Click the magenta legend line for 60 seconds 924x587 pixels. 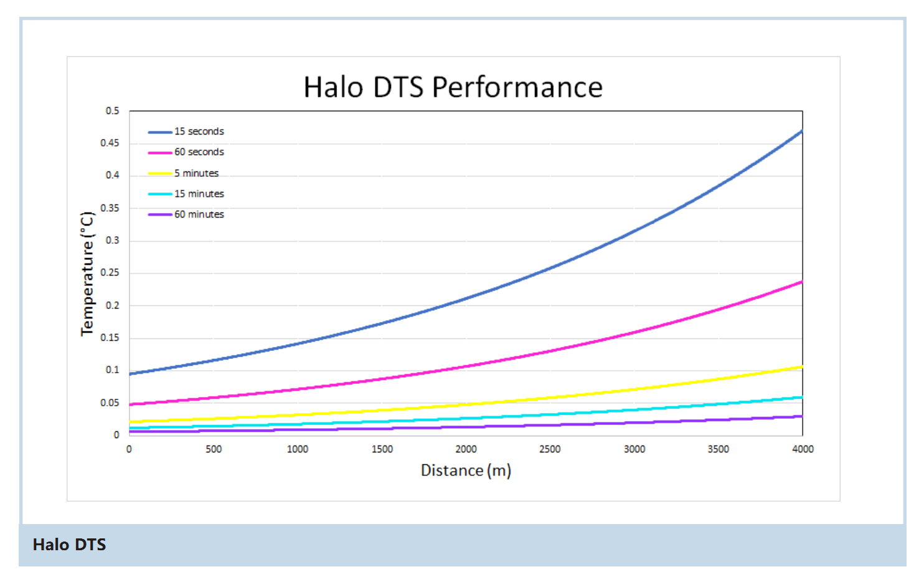[x=160, y=153]
